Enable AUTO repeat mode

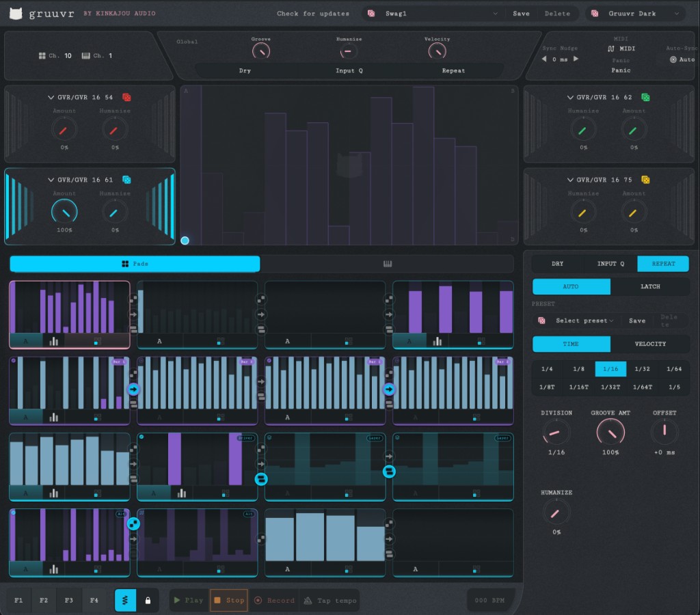point(571,286)
